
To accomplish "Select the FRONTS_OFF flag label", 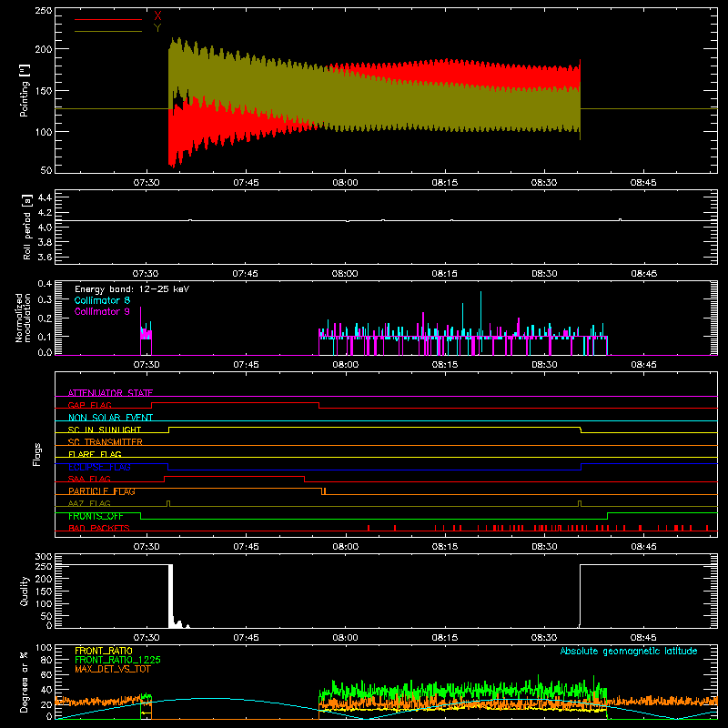I will 96,516.
